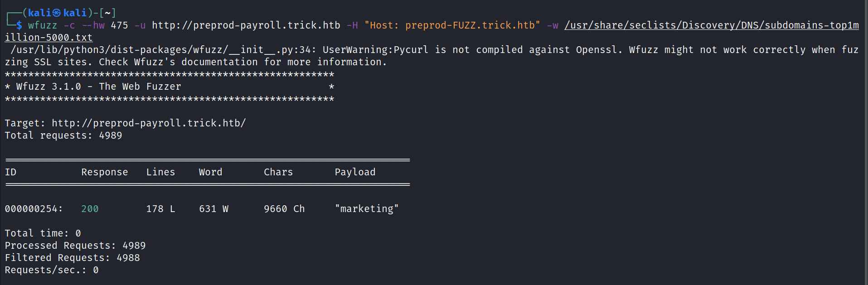Click the Payload column header
This screenshot has height=285, width=868.
pyautogui.click(x=355, y=172)
